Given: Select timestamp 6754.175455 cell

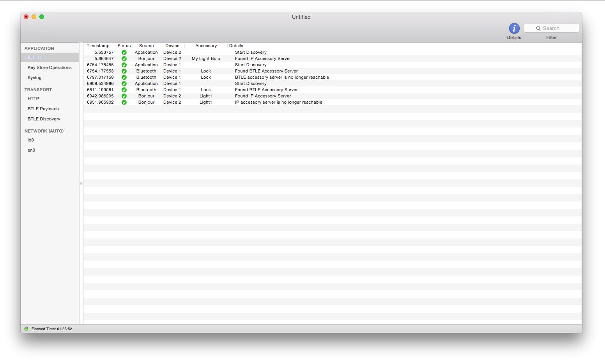Looking at the screenshot, I should (x=100, y=65).
